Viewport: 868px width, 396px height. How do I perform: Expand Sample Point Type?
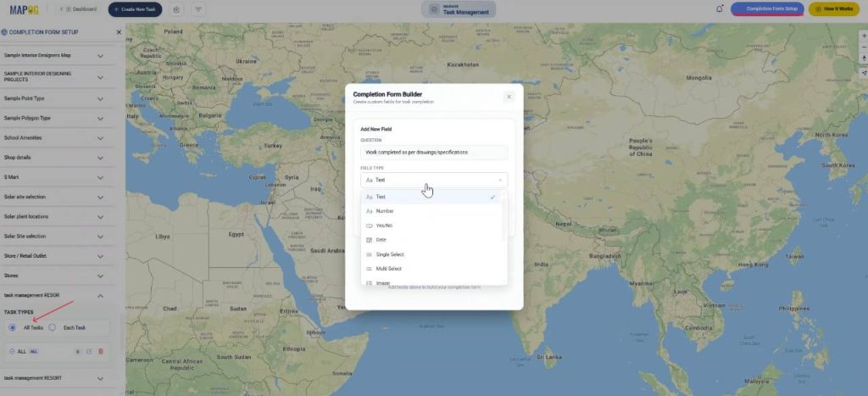click(x=100, y=98)
